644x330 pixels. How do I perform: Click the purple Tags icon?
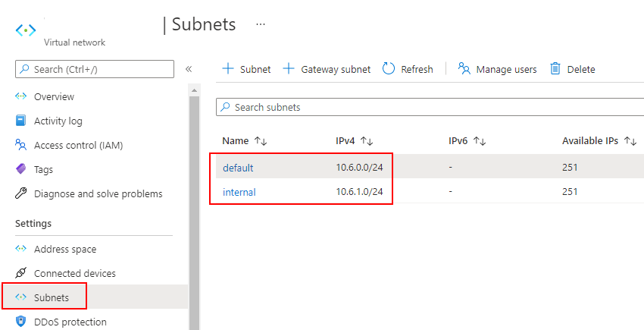(x=20, y=168)
